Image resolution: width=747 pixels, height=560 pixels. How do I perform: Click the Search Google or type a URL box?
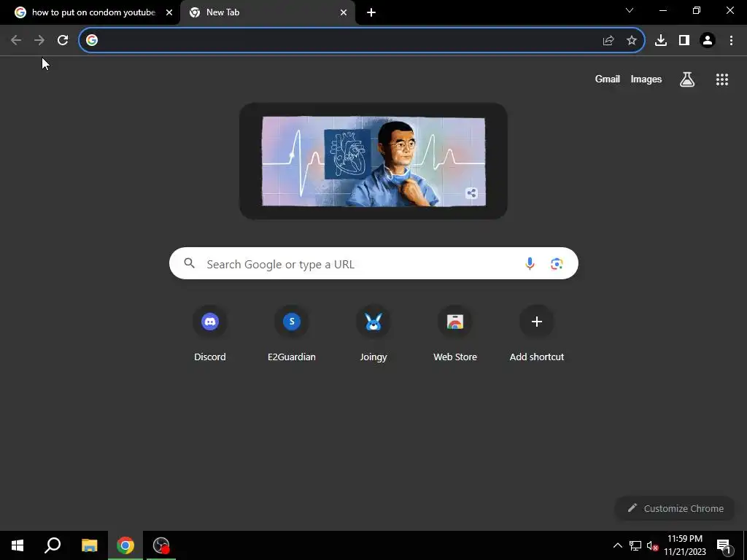(x=373, y=263)
